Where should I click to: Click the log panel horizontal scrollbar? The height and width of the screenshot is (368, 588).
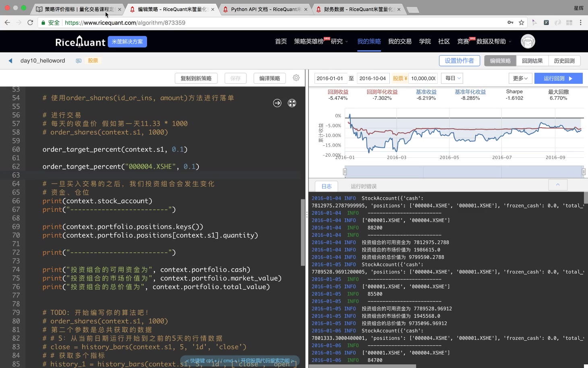pos(362,366)
